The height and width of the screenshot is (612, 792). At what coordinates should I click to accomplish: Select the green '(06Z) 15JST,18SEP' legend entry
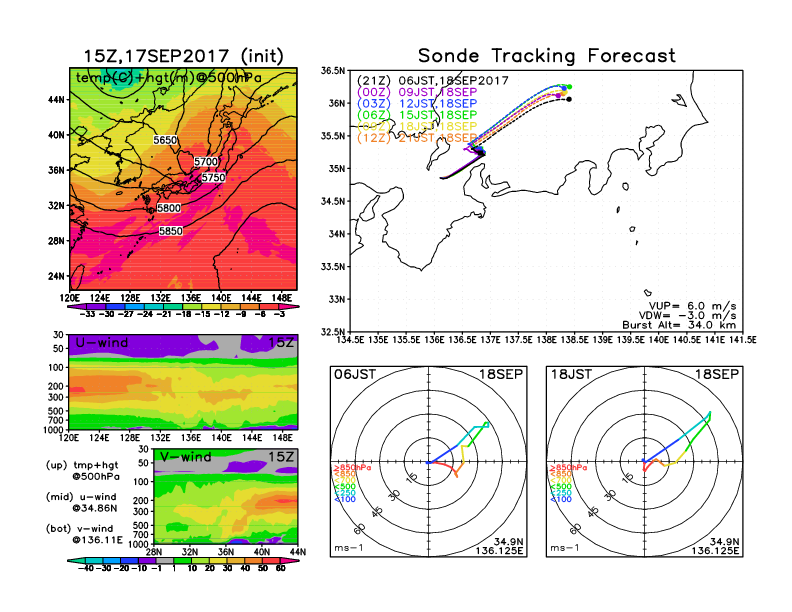pos(417,115)
